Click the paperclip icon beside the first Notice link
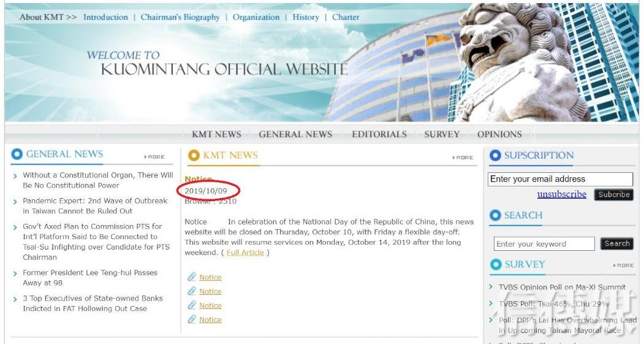Screen dimensions: 644x344 (x=192, y=277)
